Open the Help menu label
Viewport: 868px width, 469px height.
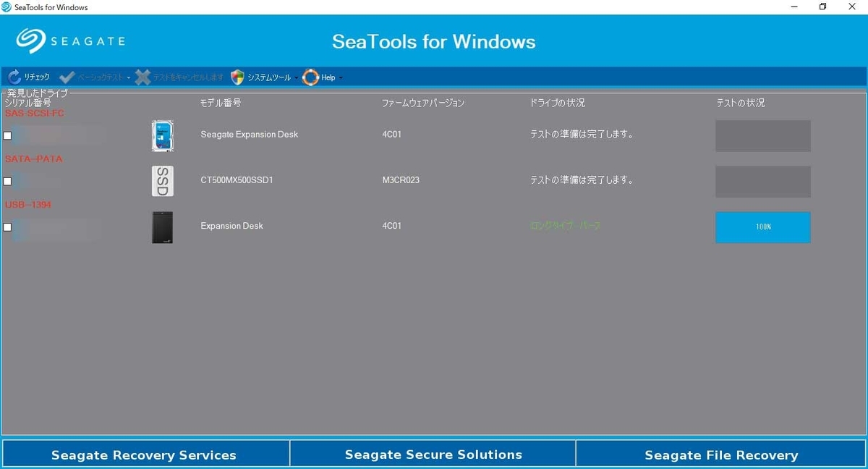click(328, 77)
